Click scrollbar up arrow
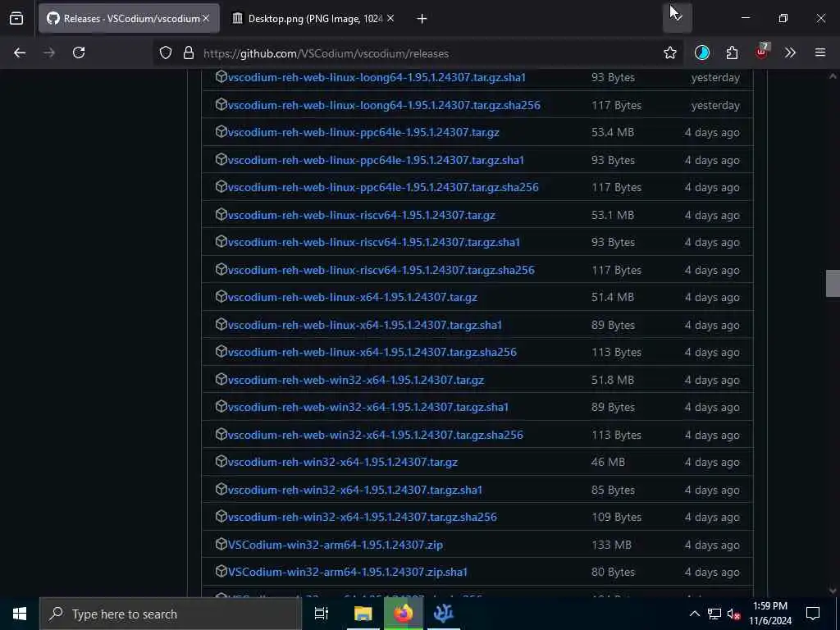The height and width of the screenshot is (630, 840). tap(833, 76)
